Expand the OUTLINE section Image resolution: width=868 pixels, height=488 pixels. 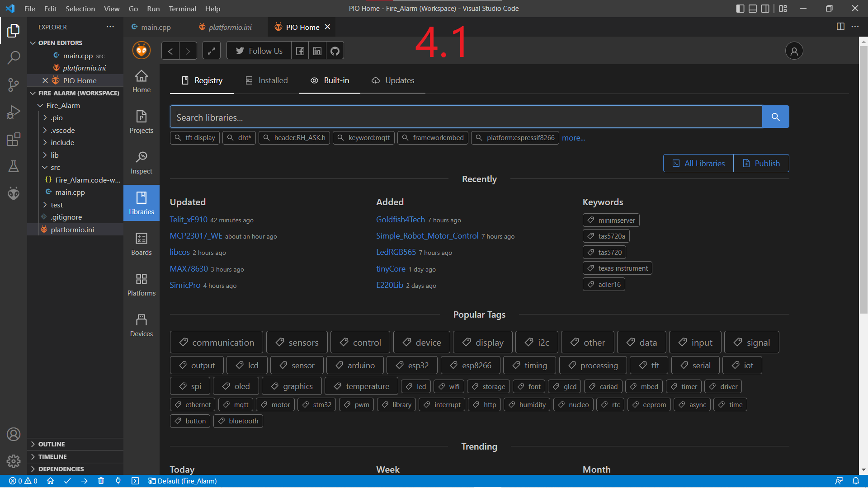52,444
